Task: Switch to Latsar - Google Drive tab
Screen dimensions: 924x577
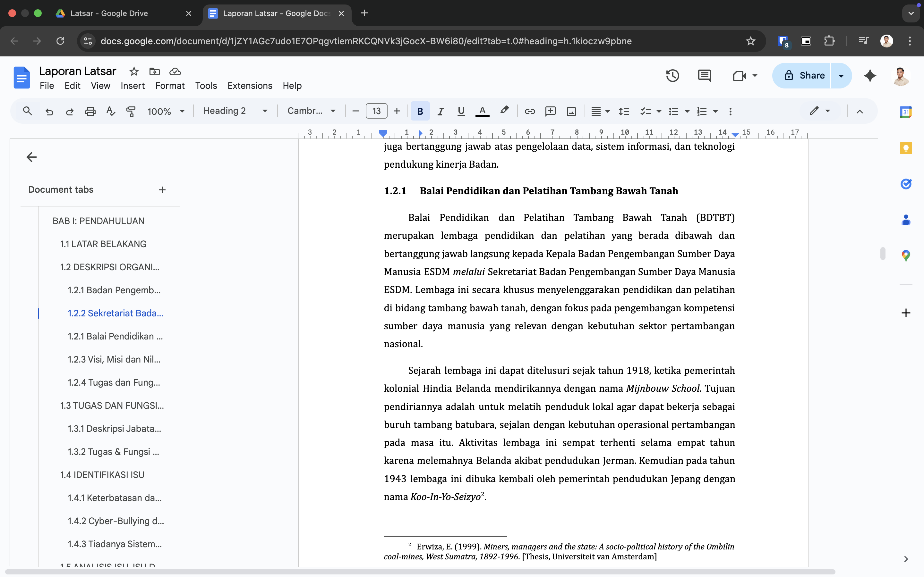Action: click(109, 13)
